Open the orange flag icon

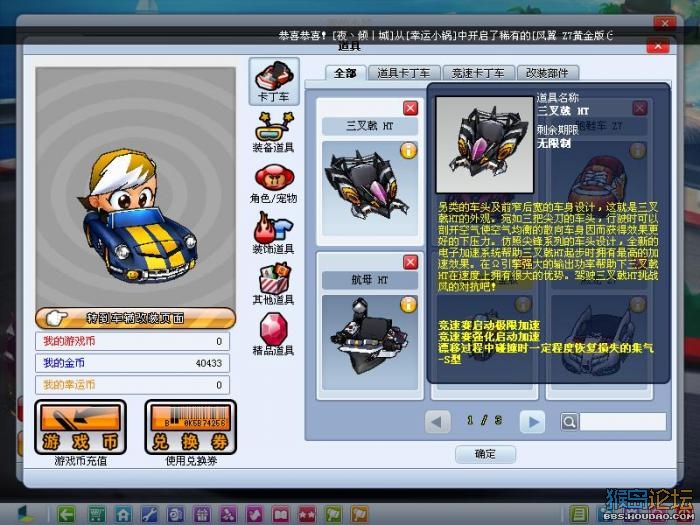[360, 514]
